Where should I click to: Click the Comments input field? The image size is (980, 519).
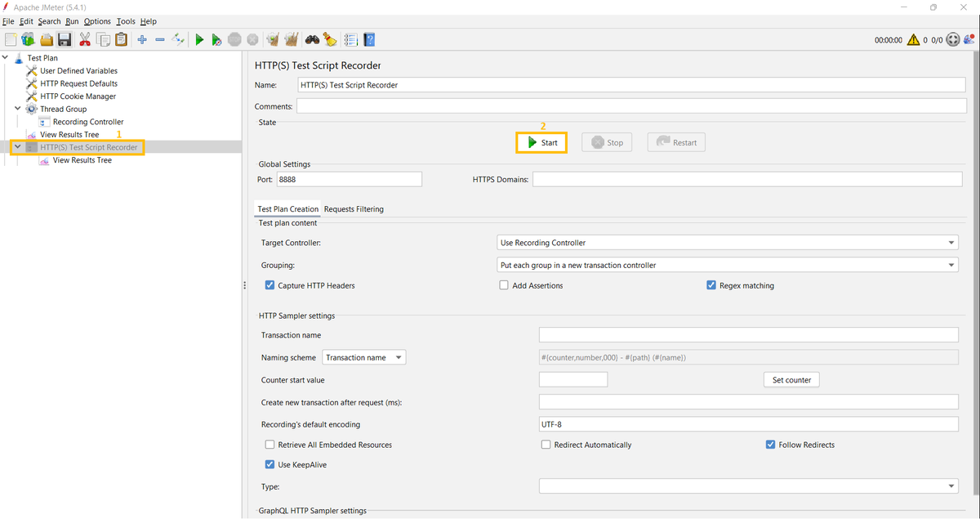pos(630,106)
